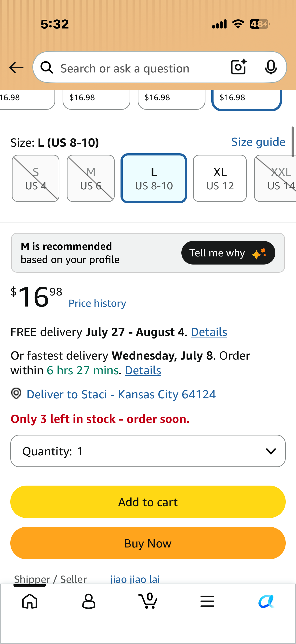Select size M US 6
The width and height of the screenshot is (296, 644).
pos(91,179)
